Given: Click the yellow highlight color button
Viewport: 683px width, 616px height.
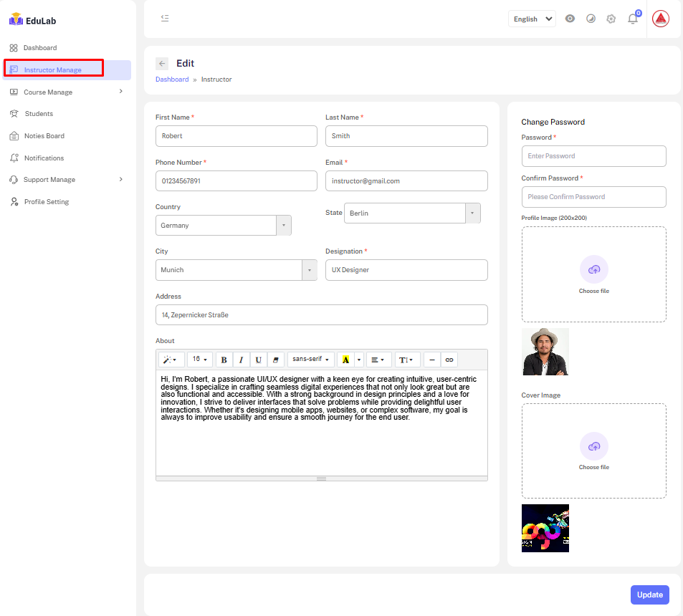Looking at the screenshot, I should [345, 360].
